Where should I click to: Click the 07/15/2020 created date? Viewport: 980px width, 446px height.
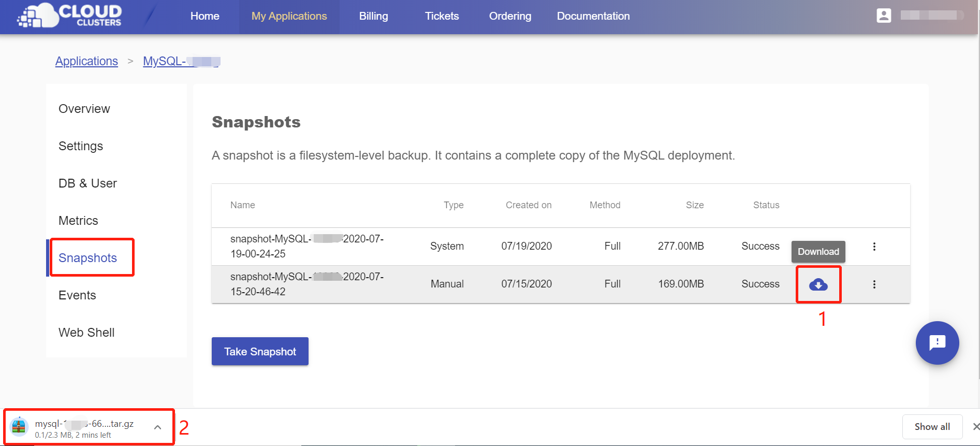pyautogui.click(x=526, y=284)
